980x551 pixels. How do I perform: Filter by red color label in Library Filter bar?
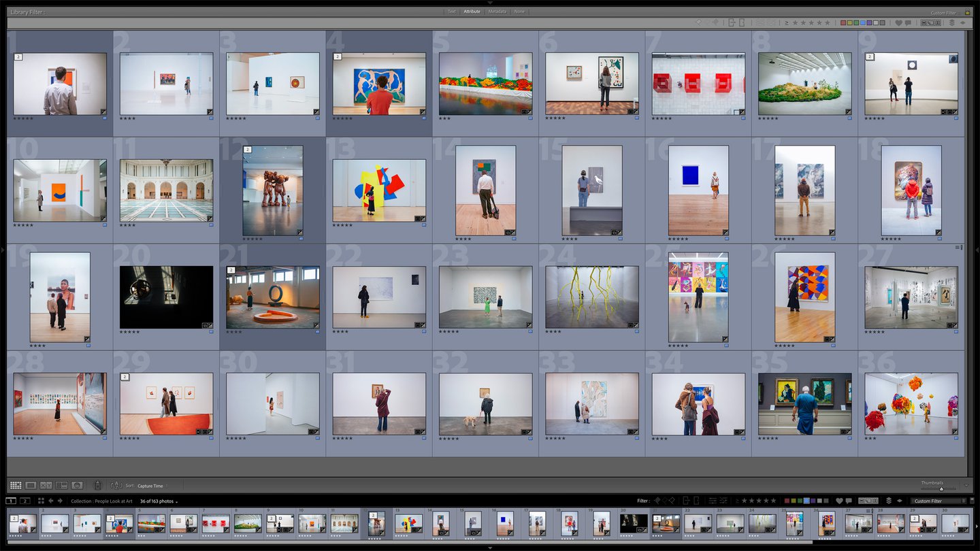[x=843, y=22]
